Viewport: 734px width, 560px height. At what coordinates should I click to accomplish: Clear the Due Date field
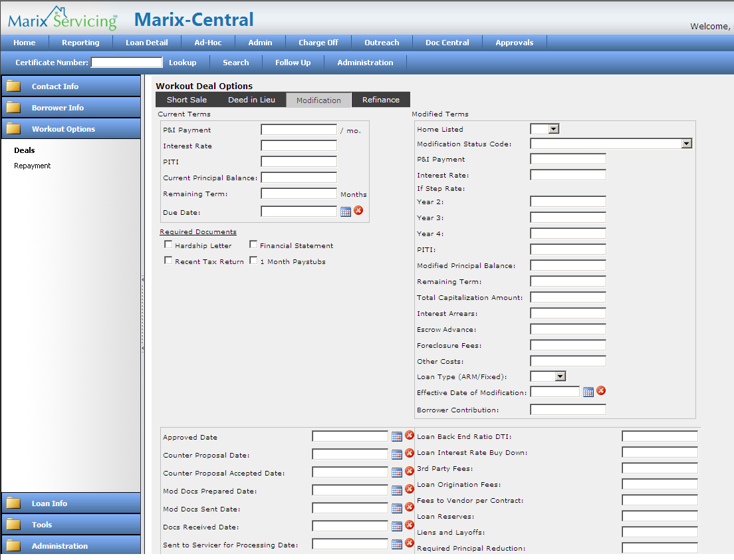coord(358,211)
